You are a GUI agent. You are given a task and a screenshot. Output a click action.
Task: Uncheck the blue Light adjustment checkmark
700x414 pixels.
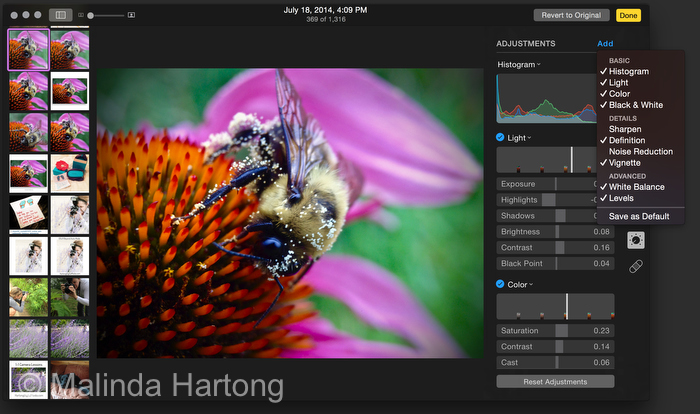500,137
